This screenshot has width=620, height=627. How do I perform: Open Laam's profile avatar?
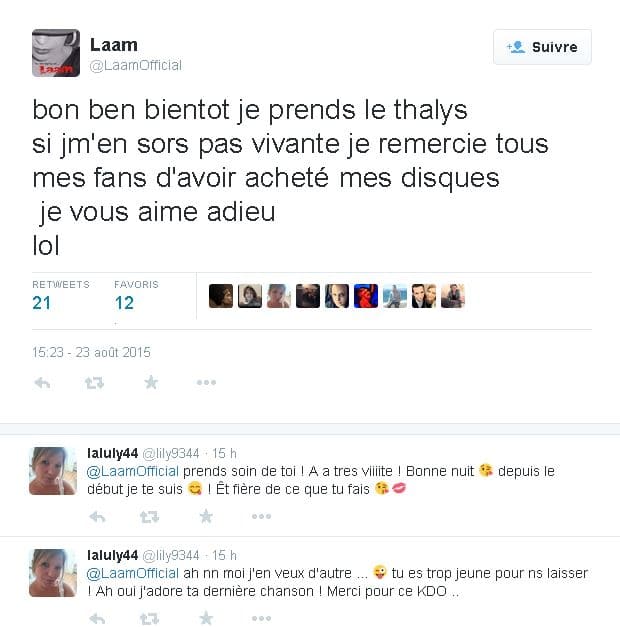[x=56, y=53]
